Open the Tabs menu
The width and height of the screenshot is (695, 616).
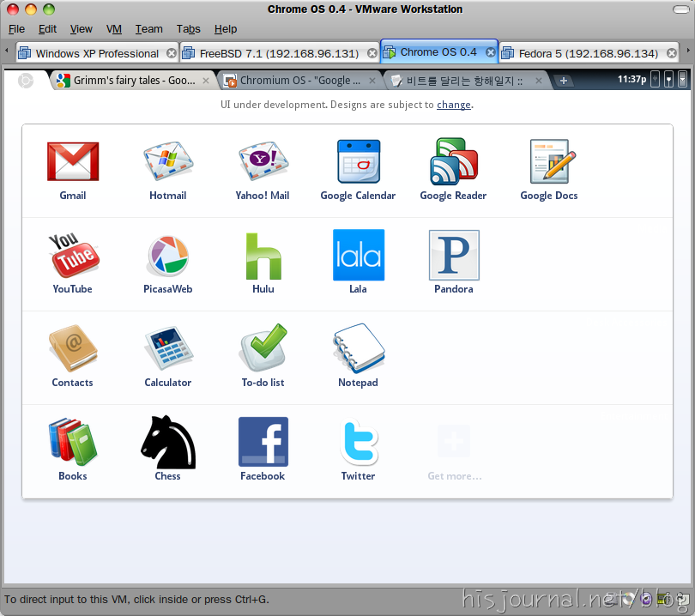(189, 29)
